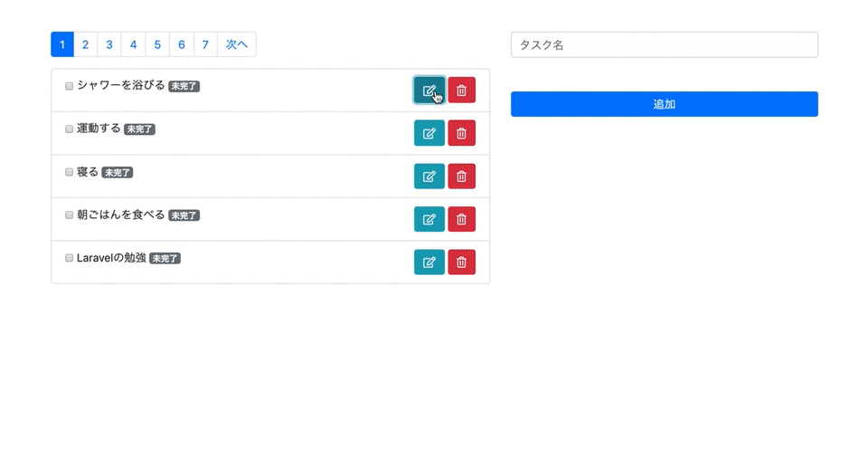Check the シャワーを浴びる checkbox

(x=70, y=86)
